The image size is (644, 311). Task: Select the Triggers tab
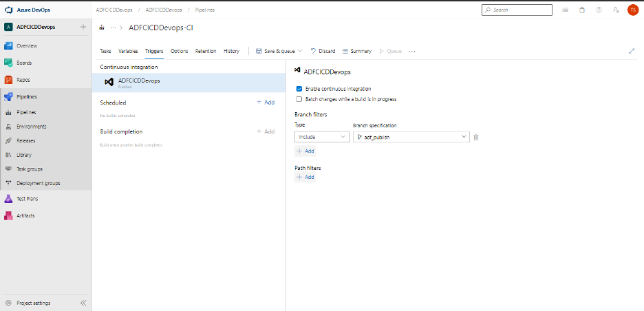(154, 52)
